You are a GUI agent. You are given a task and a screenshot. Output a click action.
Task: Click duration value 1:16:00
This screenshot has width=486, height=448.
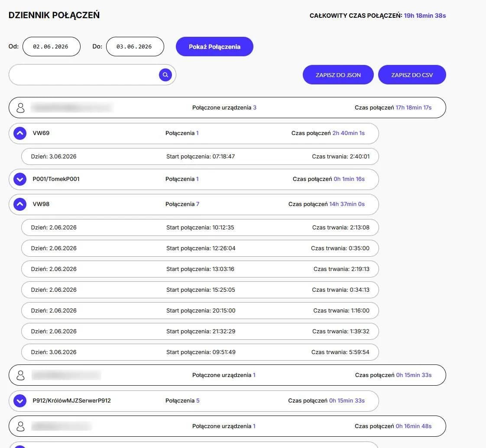click(360, 310)
